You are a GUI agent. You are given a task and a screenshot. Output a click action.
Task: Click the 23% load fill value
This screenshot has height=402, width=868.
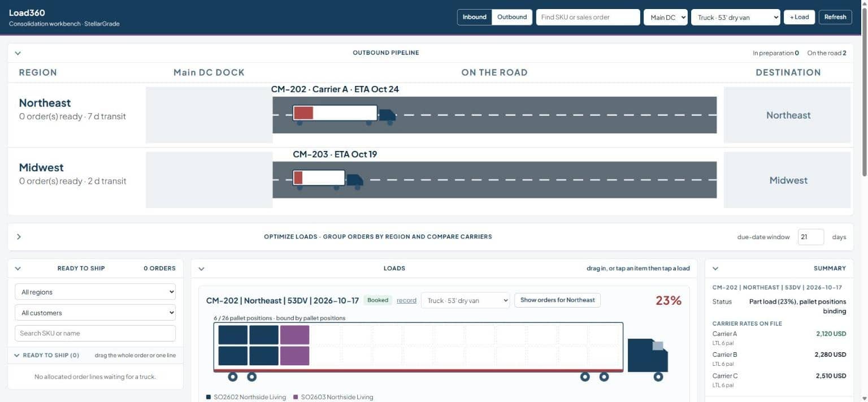coord(668,301)
